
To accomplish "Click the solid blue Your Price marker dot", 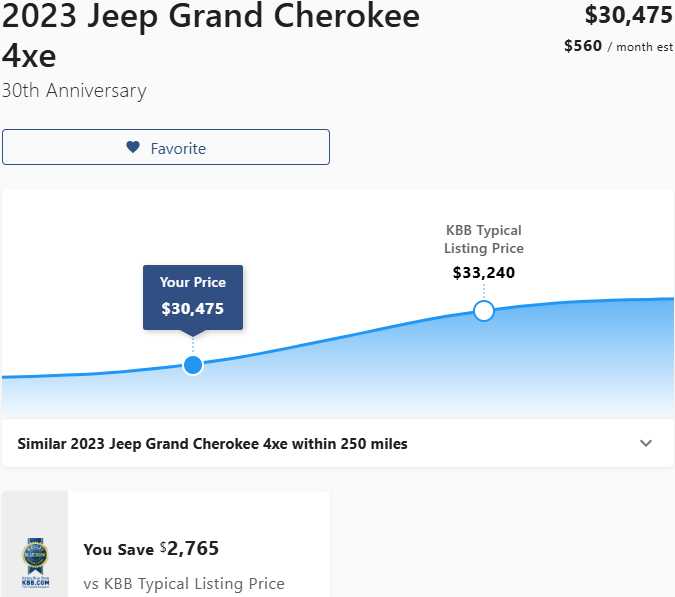I will point(193,365).
